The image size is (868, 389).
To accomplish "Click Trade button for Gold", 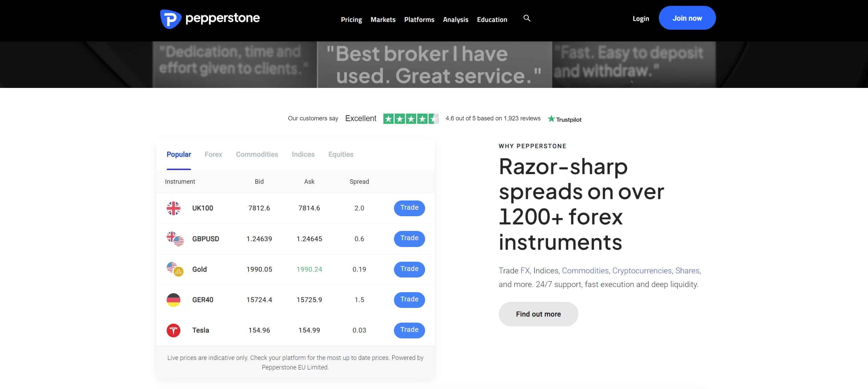I will coord(410,269).
